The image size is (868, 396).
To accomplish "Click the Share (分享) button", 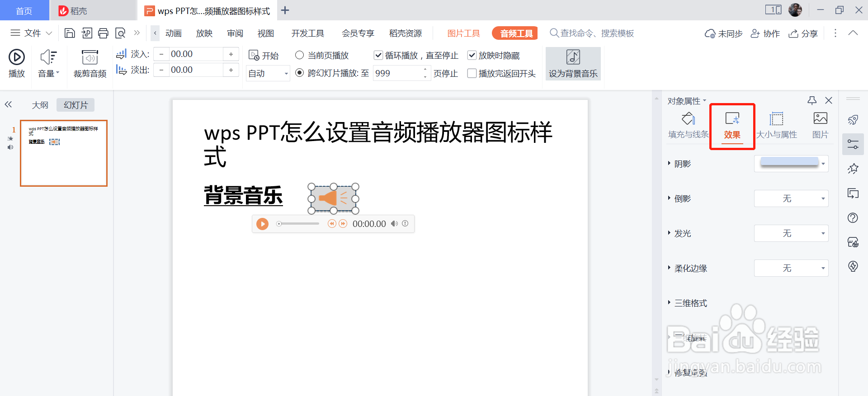I will point(803,33).
